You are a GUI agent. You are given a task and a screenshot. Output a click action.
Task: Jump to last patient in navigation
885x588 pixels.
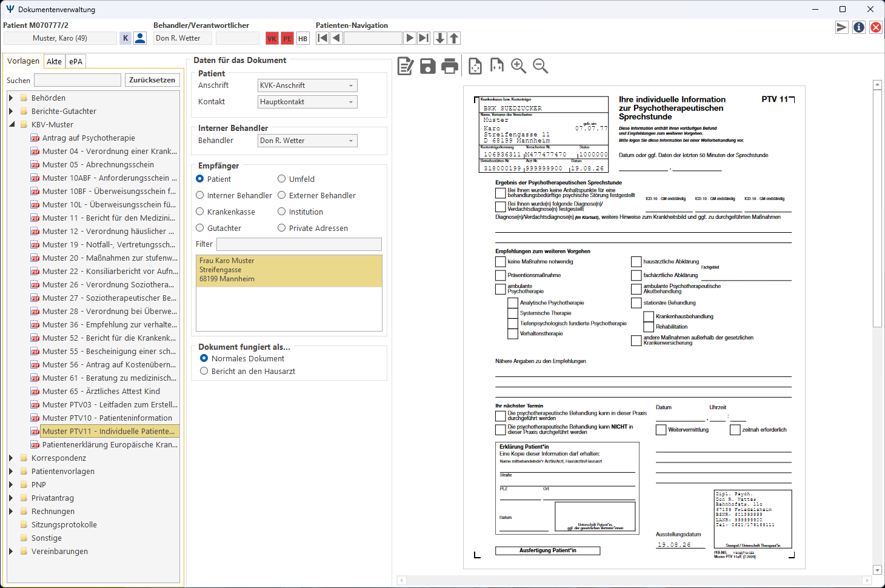coord(424,38)
